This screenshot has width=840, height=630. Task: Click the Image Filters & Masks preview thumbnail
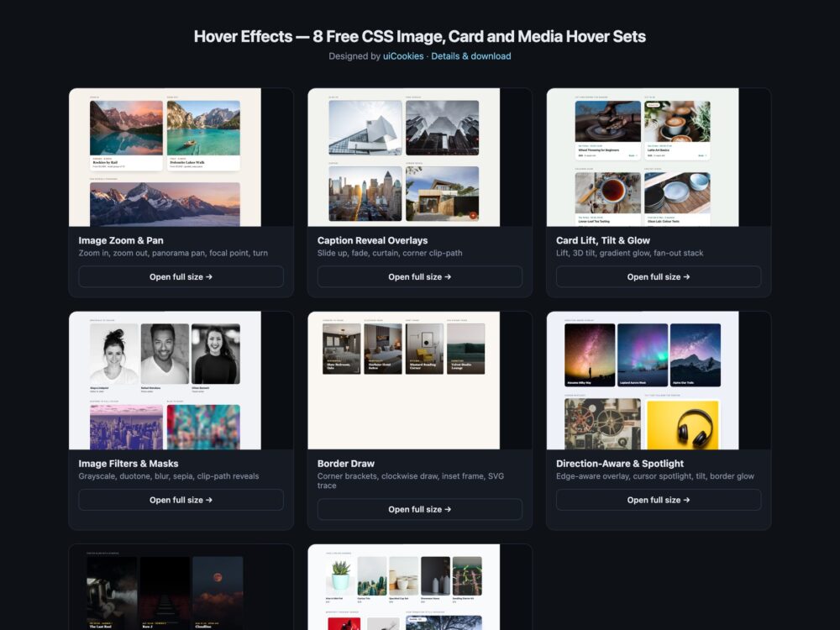click(181, 381)
